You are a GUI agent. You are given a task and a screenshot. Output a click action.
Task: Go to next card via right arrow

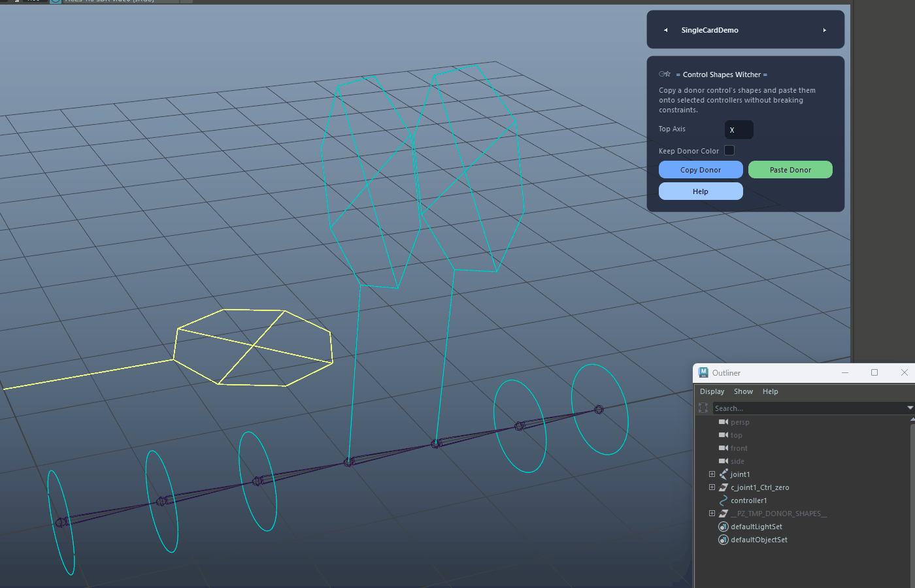pos(825,30)
